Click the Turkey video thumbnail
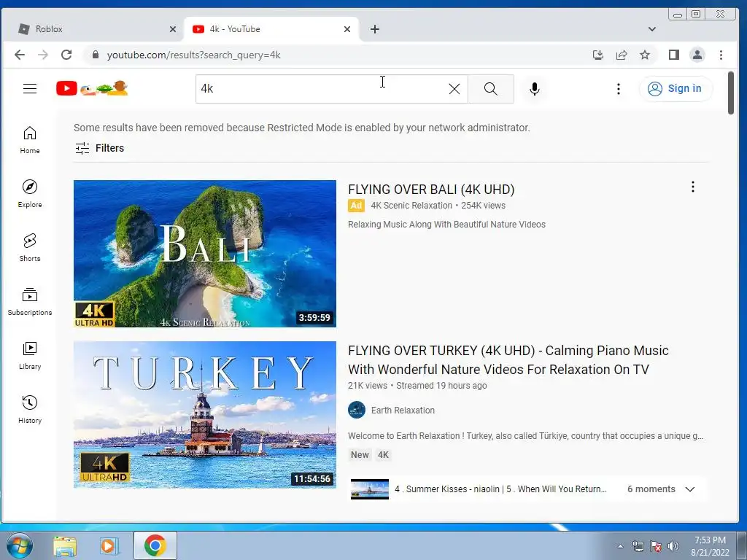 (x=205, y=415)
